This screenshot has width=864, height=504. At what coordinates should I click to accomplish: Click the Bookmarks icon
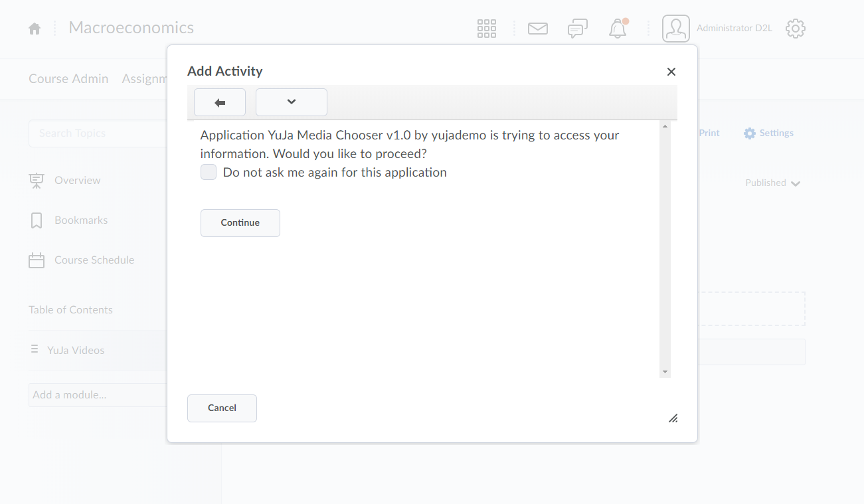click(x=37, y=220)
